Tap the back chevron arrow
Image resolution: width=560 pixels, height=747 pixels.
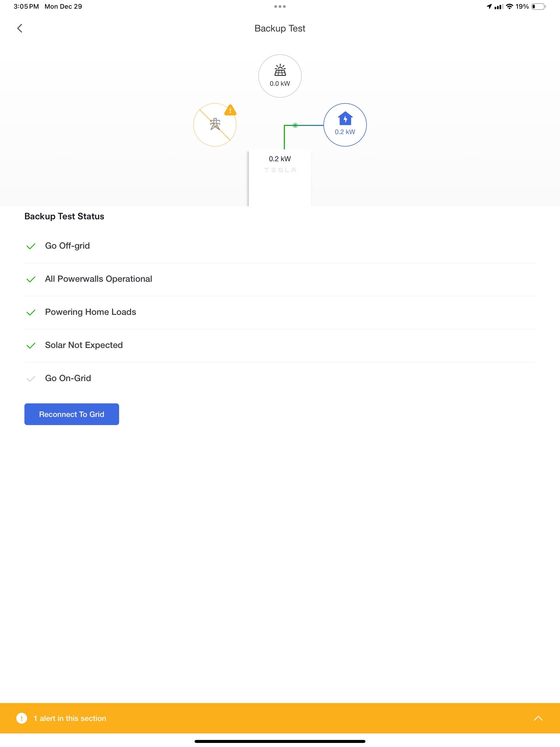20,29
